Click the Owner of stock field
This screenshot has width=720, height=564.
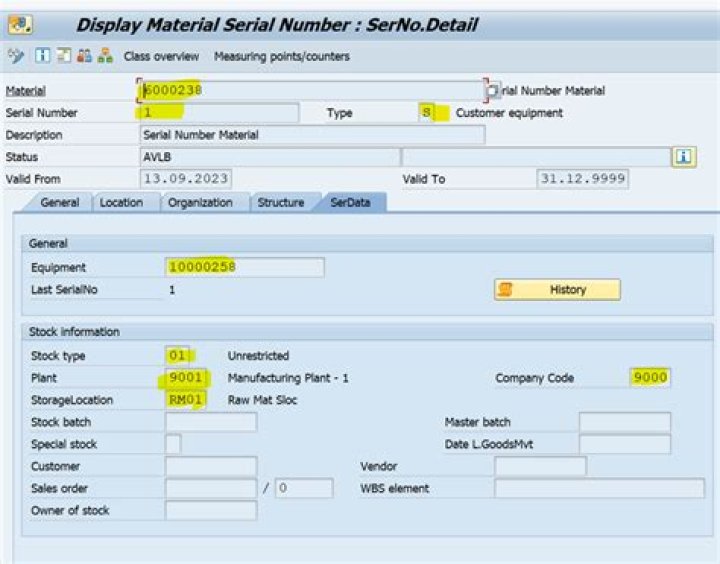(211, 510)
